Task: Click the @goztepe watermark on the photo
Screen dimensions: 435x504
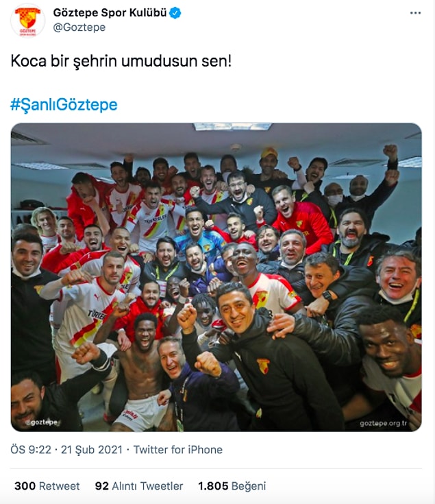Action: click(x=41, y=422)
